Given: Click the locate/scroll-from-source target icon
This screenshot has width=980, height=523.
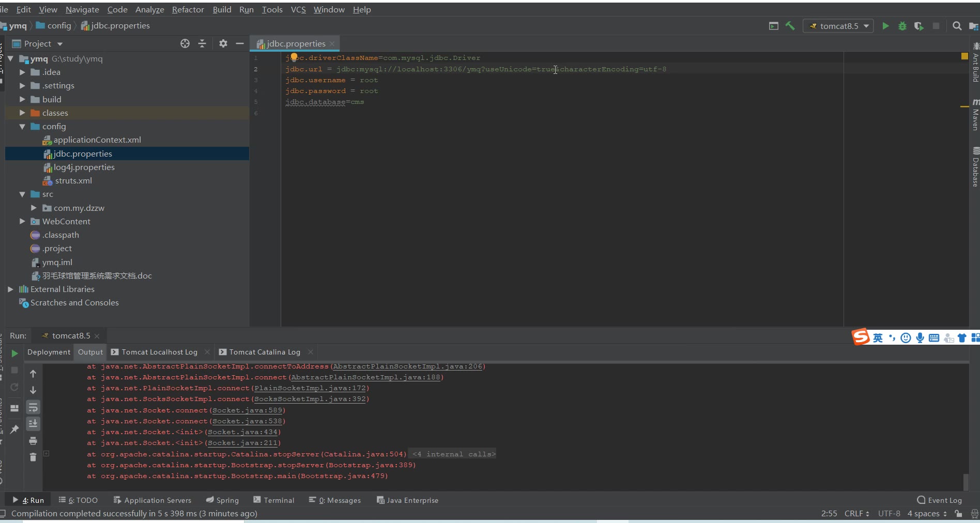Looking at the screenshot, I should [x=185, y=44].
